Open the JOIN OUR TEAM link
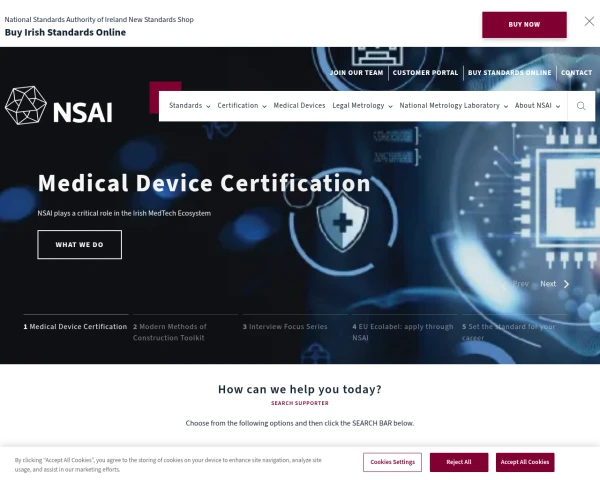600x480 pixels. coord(356,73)
